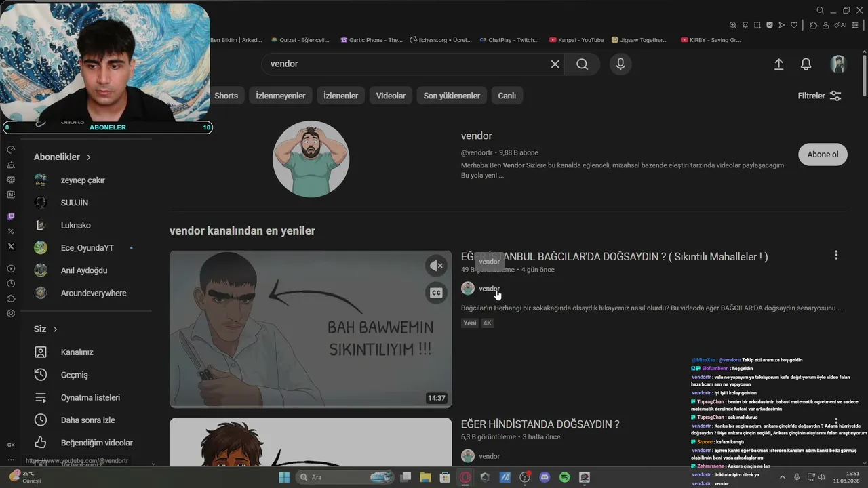The height and width of the screenshot is (488, 868).
Task: Open Spotify from the taskbar
Action: click(x=564, y=477)
